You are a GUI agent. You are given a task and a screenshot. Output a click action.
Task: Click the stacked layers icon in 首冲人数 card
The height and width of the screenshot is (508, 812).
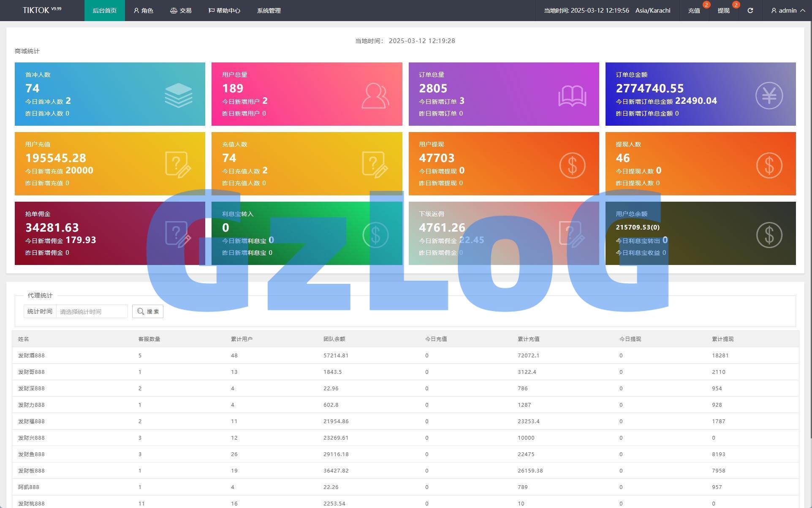coord(178,95)
